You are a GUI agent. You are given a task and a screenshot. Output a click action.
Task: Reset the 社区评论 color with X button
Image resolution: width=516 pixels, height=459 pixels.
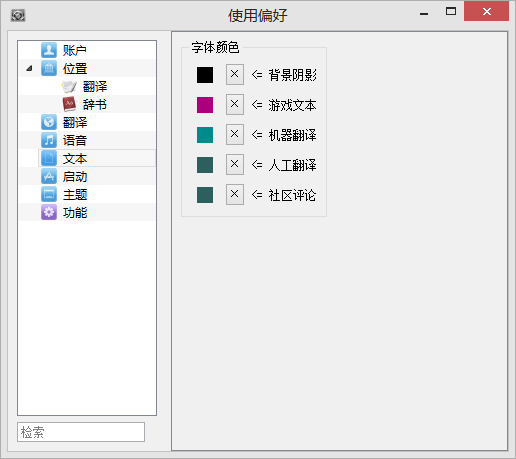(x=235, y=194)
